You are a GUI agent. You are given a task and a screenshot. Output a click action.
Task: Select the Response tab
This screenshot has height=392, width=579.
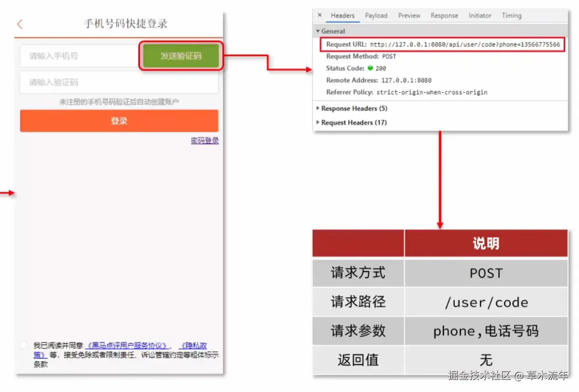444,15
